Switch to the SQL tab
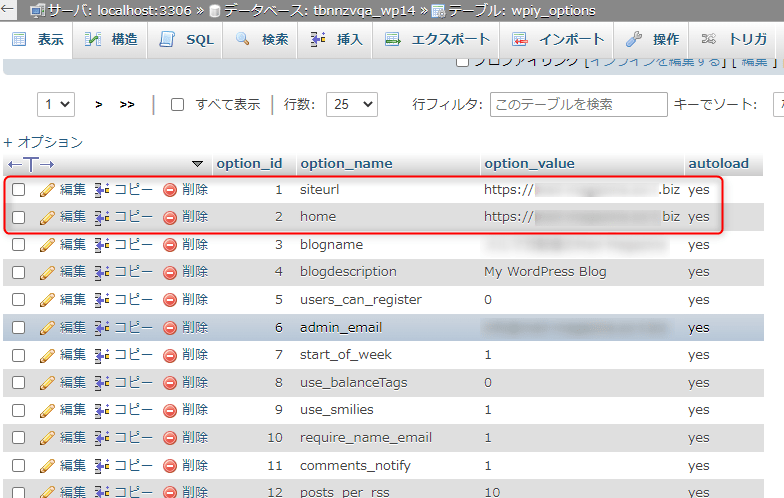Image resolution: width=784 pixels, height=498 pixels. tap(186, 40)
